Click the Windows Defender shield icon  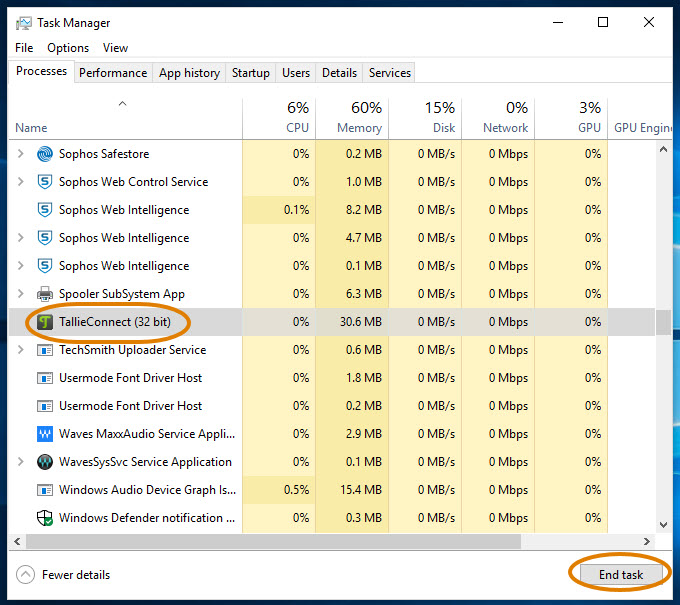click(45, 518)
